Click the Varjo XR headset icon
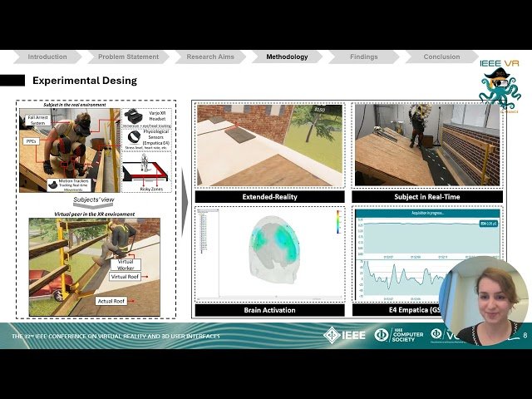 click(133, 116)
